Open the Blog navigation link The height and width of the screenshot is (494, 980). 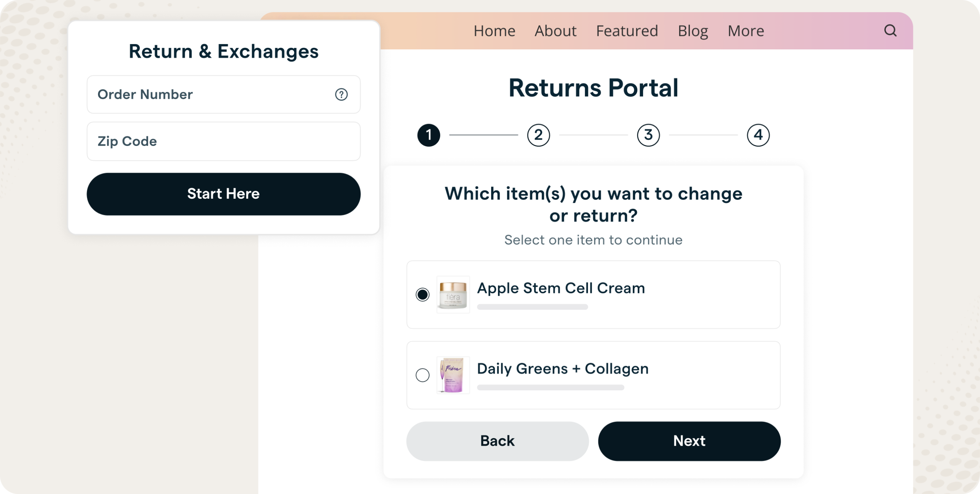(x=693, y=31)
